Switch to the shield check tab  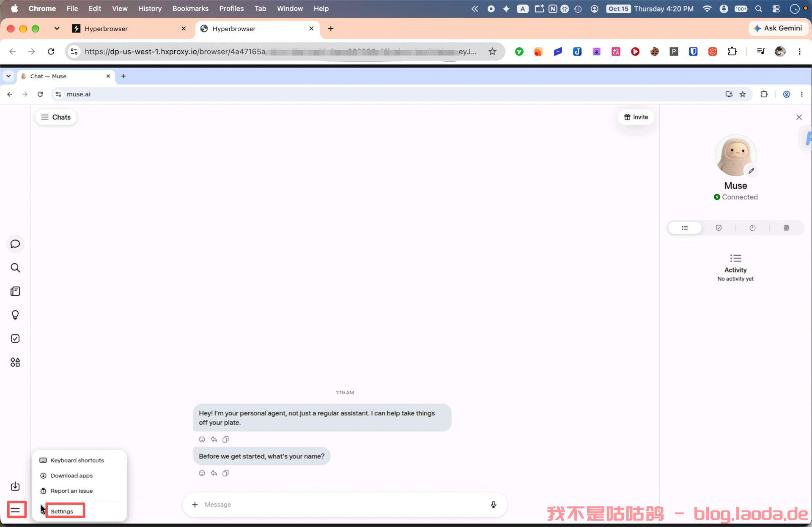(x=719, y=228)
